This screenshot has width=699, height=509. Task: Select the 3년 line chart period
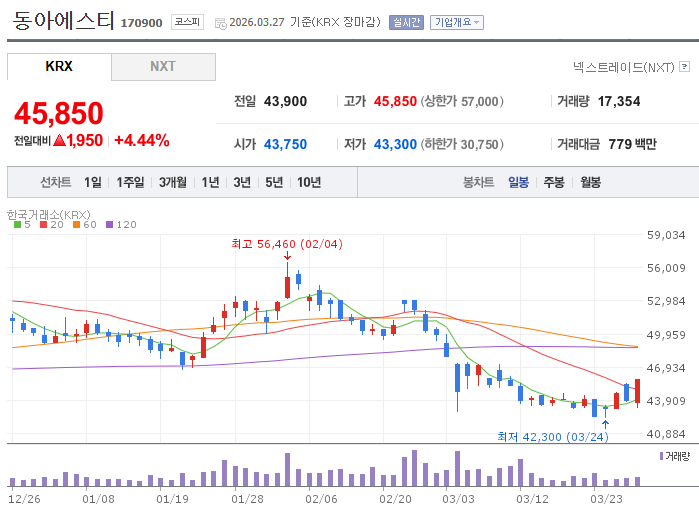click(242, 182)
